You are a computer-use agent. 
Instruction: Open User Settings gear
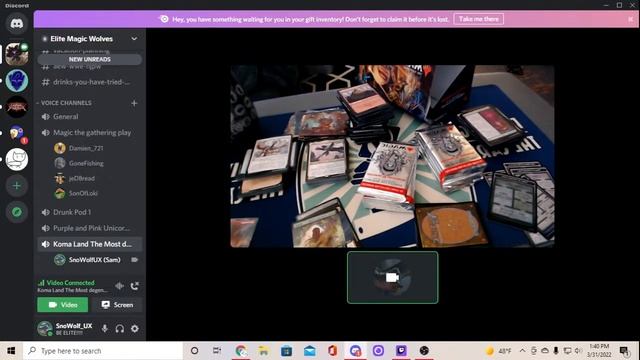click(x=135, y=329)
